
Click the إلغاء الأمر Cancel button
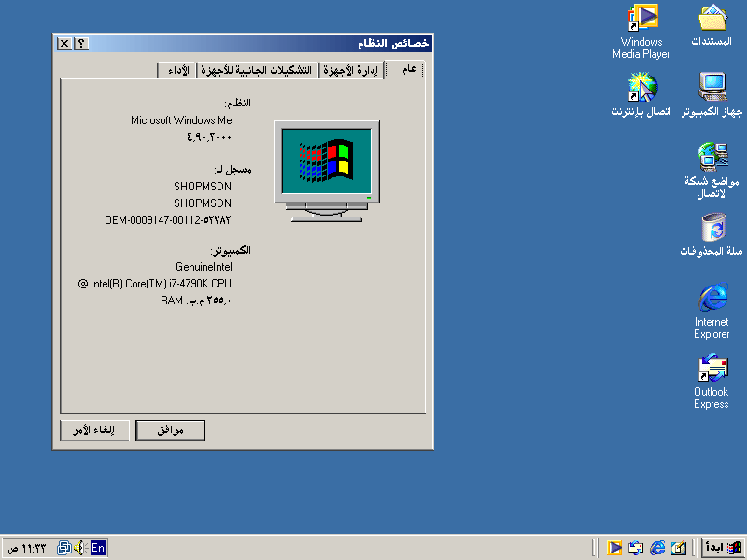(94, 430)
